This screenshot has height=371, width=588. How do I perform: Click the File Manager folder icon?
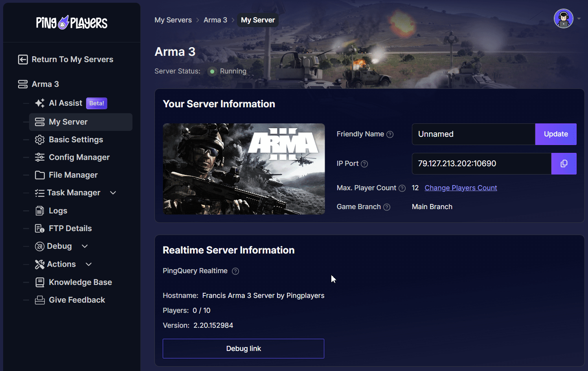tap(40, 175)
